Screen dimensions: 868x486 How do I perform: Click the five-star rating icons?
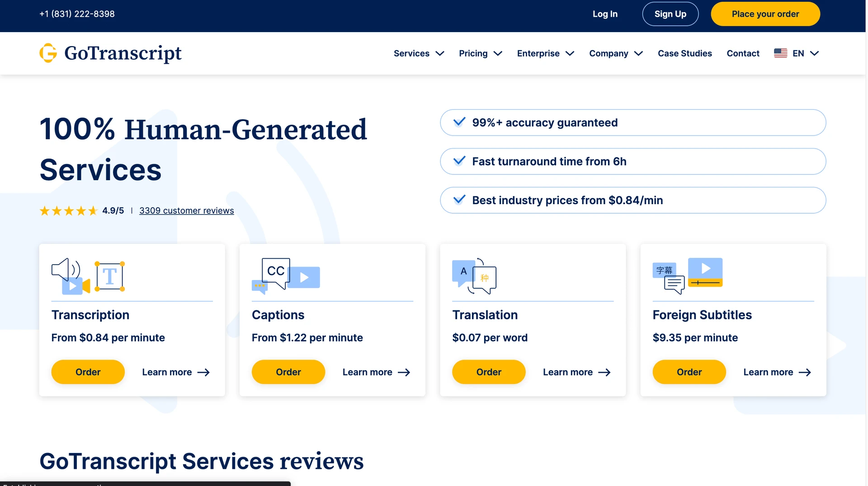[69, 211]
